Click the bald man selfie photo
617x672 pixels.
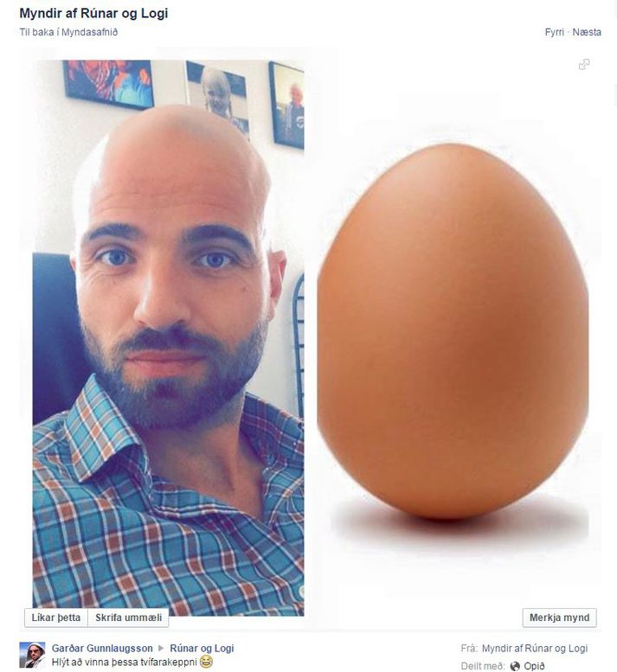(168, 337)
